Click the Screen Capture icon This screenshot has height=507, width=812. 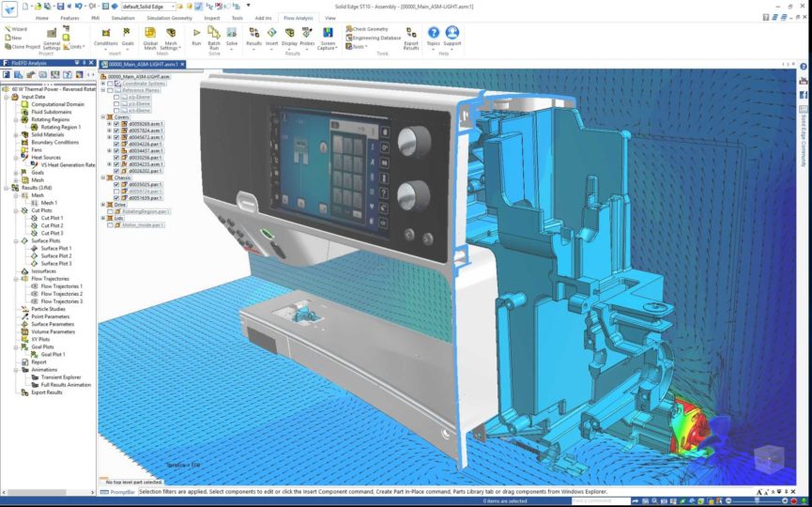328,35
